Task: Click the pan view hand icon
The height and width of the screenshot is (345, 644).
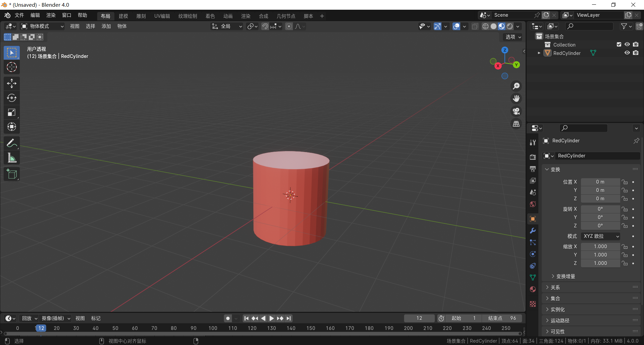Action: pyautogui.click(x=516, y=98)
